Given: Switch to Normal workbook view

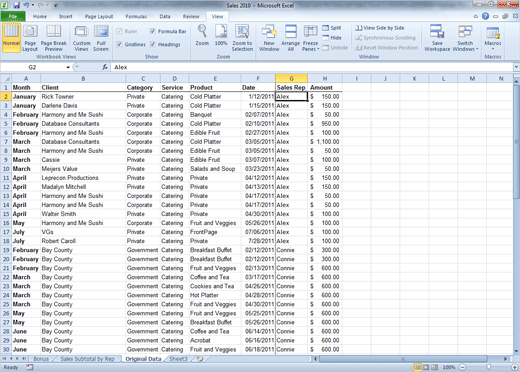Looking at the screenshot, I should pos(11,37).
